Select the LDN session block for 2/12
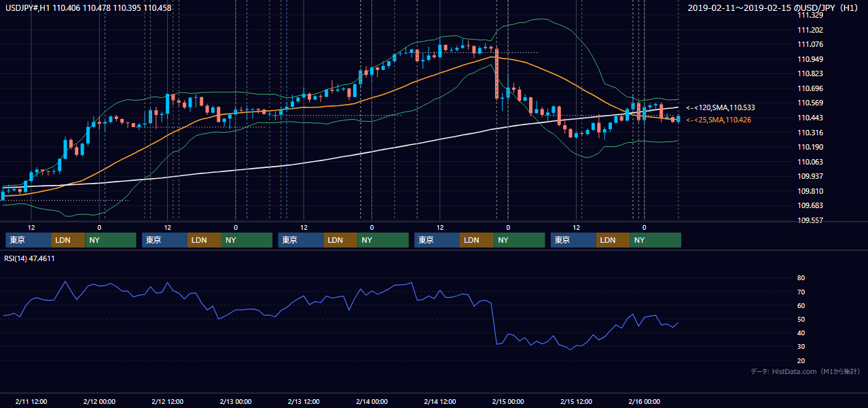The image size is (868, 408). click(204, 240)
